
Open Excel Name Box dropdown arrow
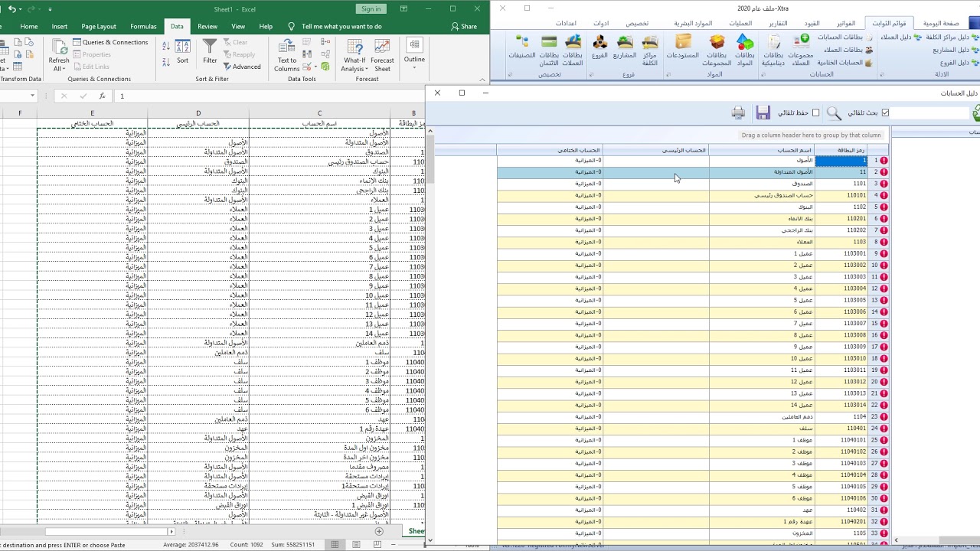click(x=32, y=96)
